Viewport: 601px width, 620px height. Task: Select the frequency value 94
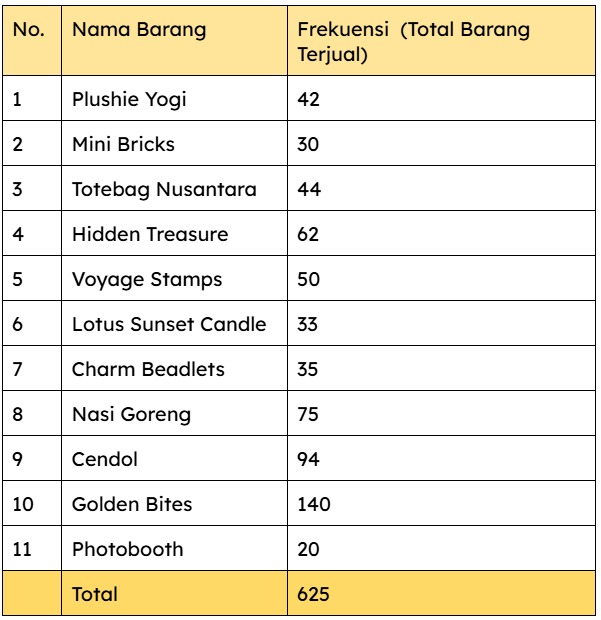click(309, 459)
